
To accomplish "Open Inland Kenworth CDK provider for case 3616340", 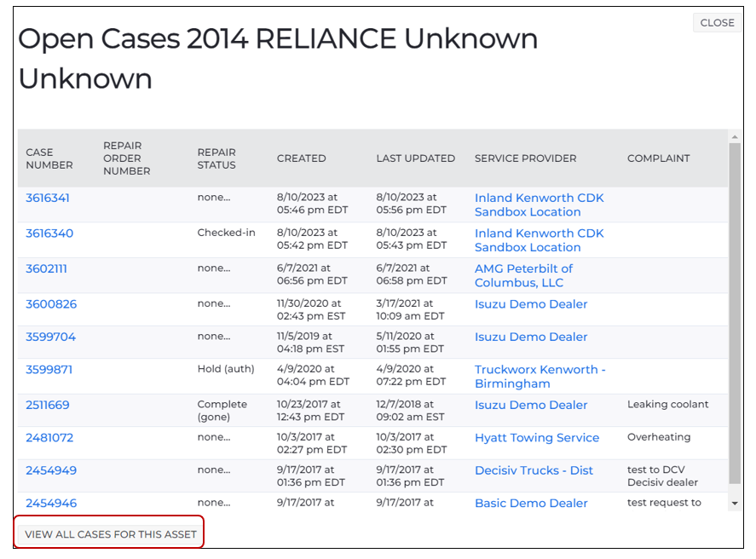I will [539, 240].
